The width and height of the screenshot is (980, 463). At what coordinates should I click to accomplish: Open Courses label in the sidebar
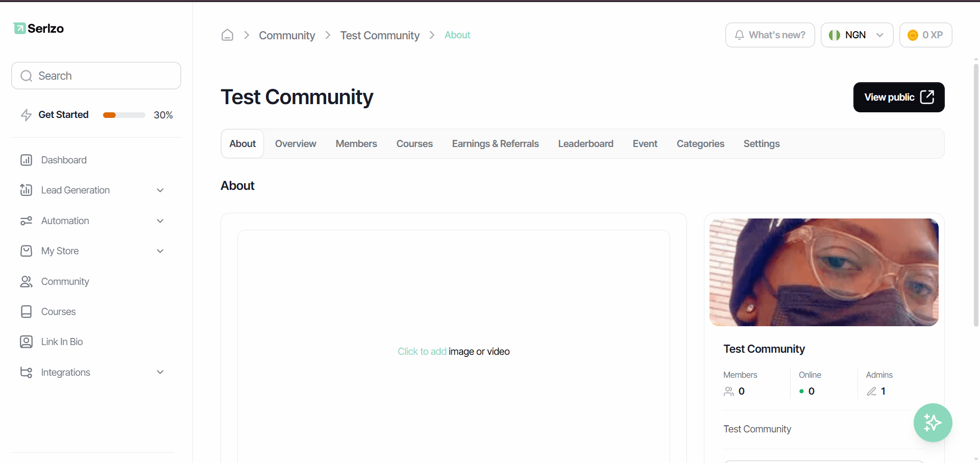58,312
